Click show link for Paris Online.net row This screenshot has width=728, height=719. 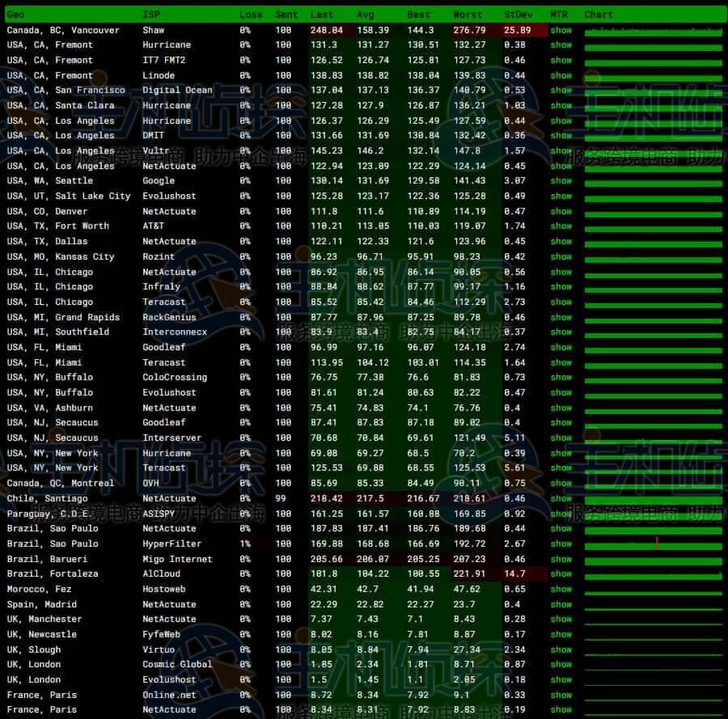click(561, 695)
